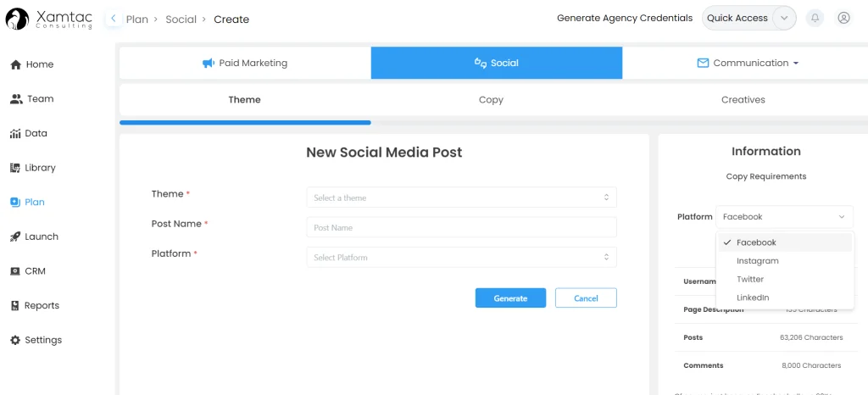
Task: Open the Team section icon
Action: (16, 99)
